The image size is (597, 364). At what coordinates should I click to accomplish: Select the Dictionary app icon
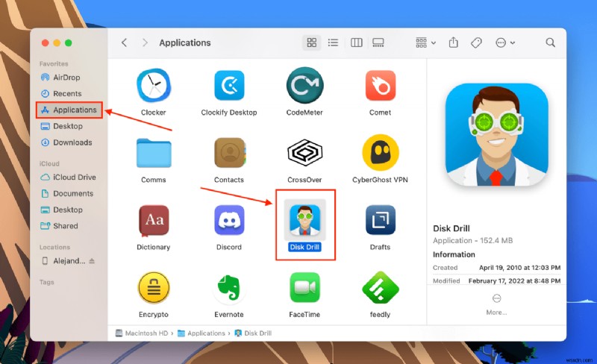[x=154, y=221]
